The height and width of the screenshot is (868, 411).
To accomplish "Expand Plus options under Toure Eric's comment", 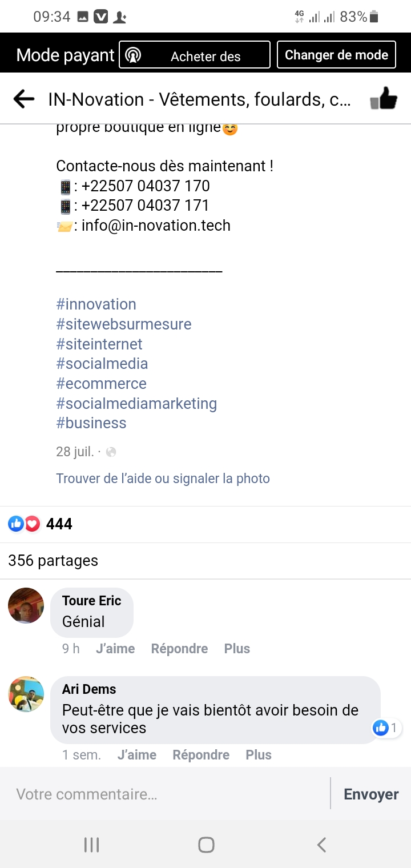I will (237, 649).
